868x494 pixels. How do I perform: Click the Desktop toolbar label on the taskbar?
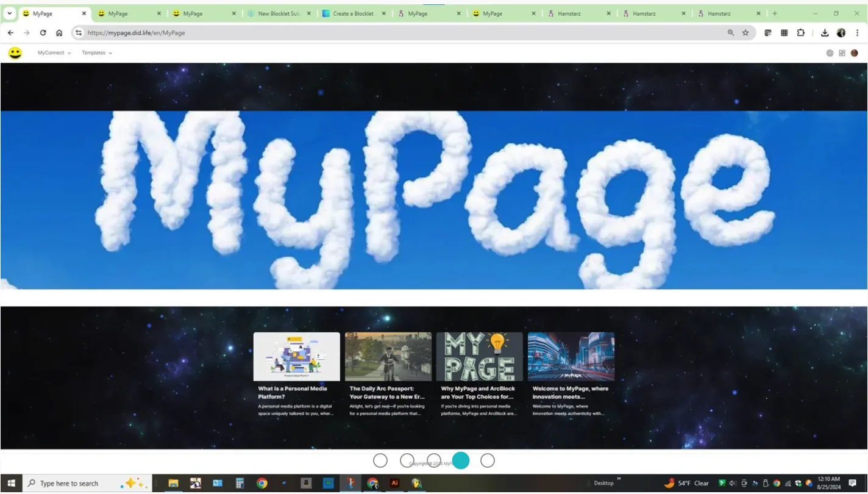point(603,483)
